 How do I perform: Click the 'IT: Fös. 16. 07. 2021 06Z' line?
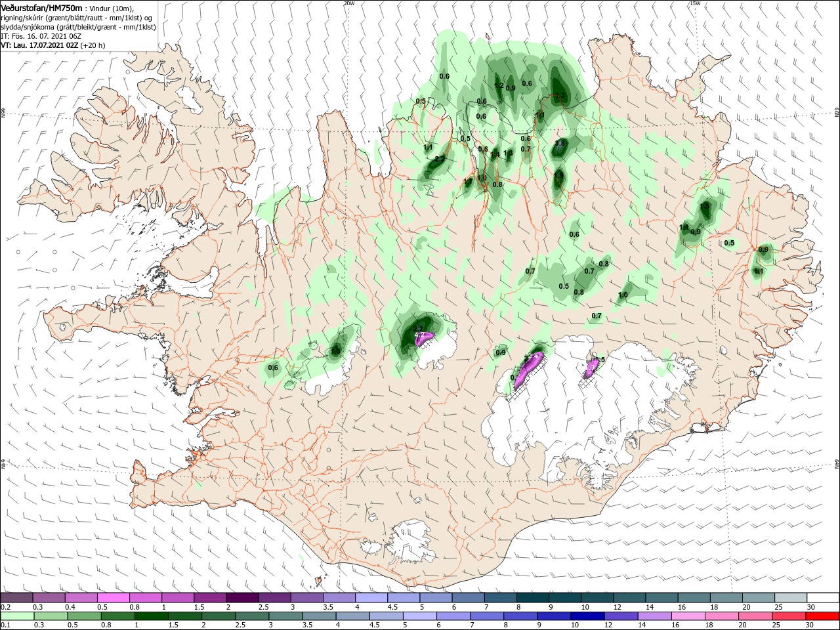41,37
